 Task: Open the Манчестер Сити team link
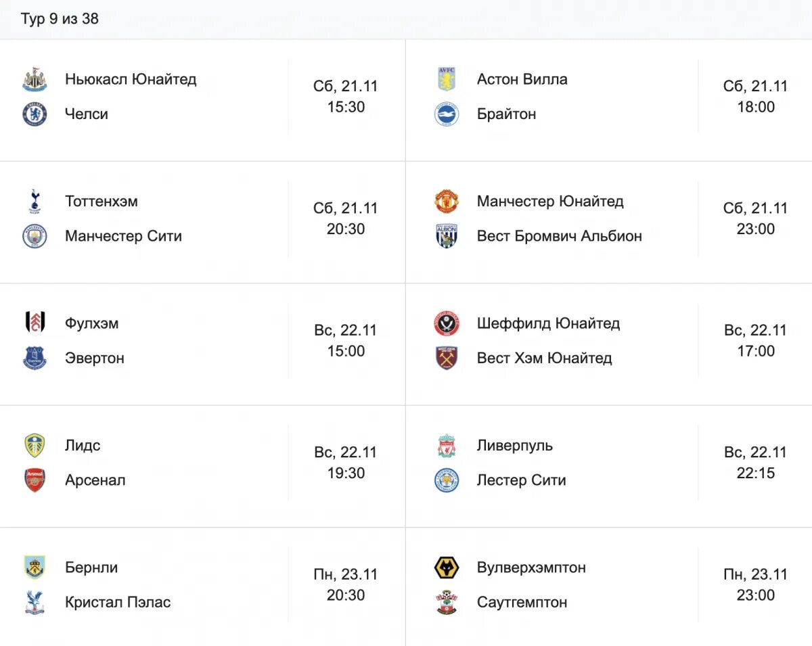tap(123, 236)
